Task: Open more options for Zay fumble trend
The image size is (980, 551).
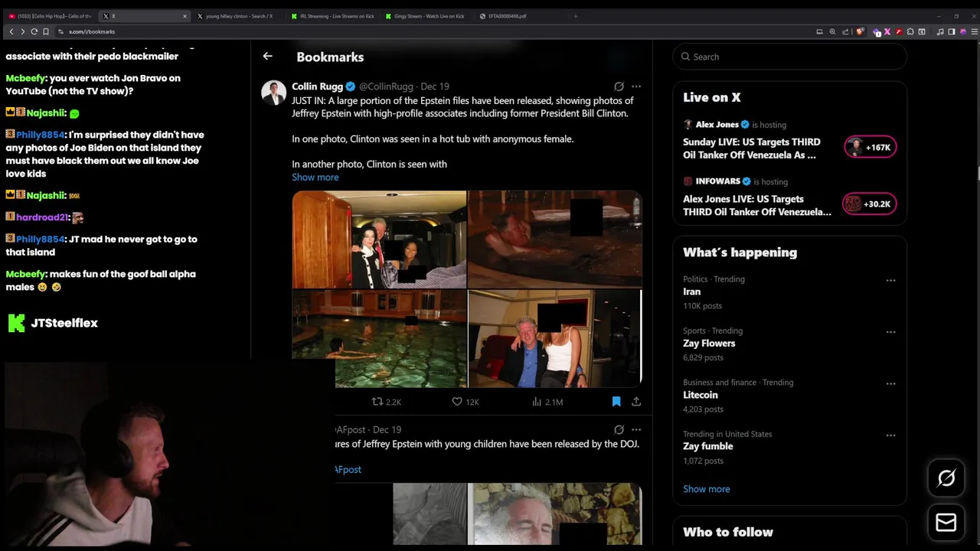Action: point(890,435)
